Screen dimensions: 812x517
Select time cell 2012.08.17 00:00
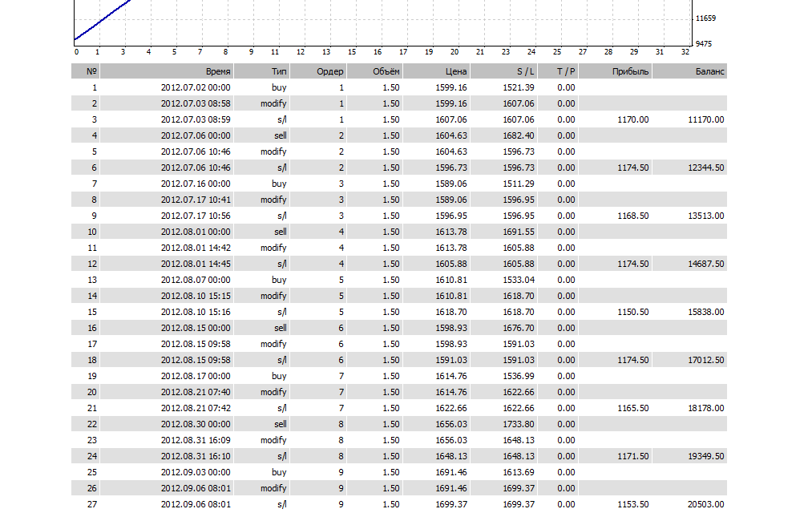point(196,377)
